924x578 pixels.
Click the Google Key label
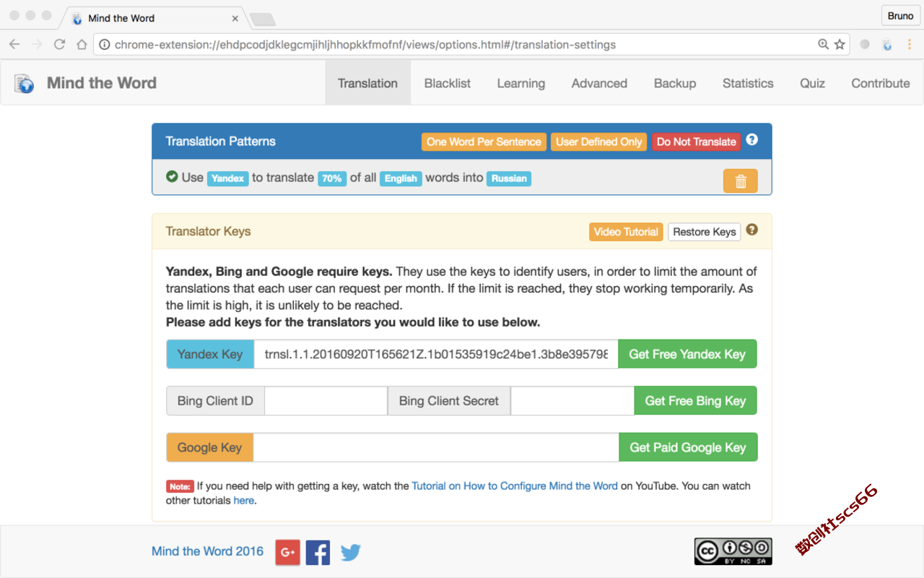(x=210, y=447)
